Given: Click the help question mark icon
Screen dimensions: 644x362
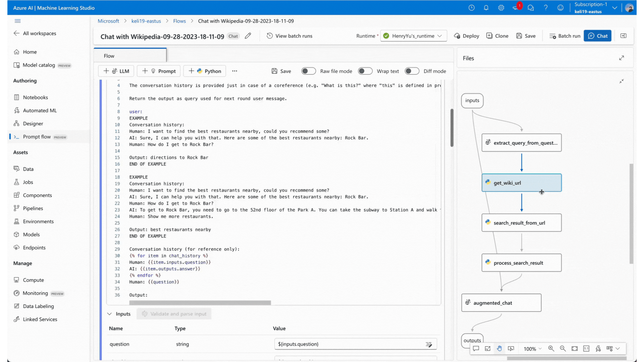Looking at the screenshot, I should pos(546,8).
